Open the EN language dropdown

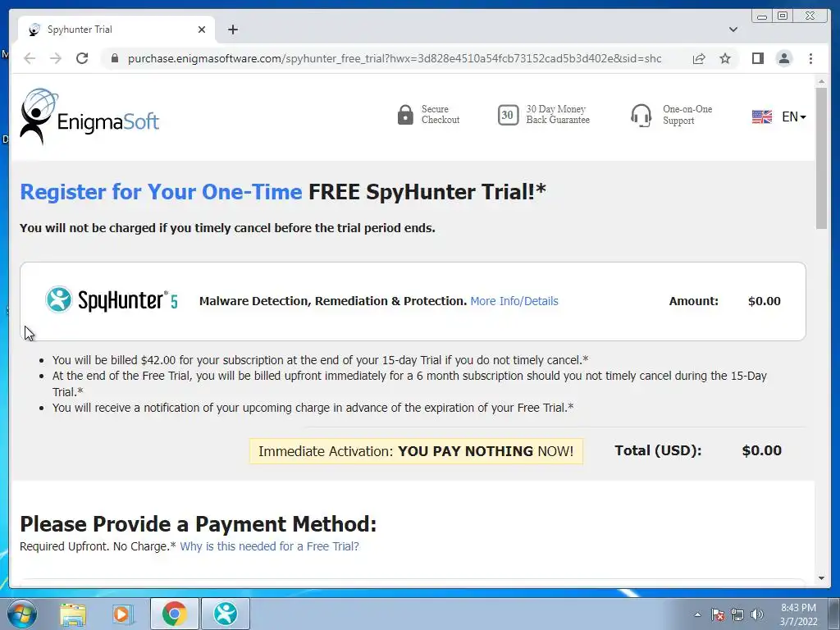tap(794, 116)
